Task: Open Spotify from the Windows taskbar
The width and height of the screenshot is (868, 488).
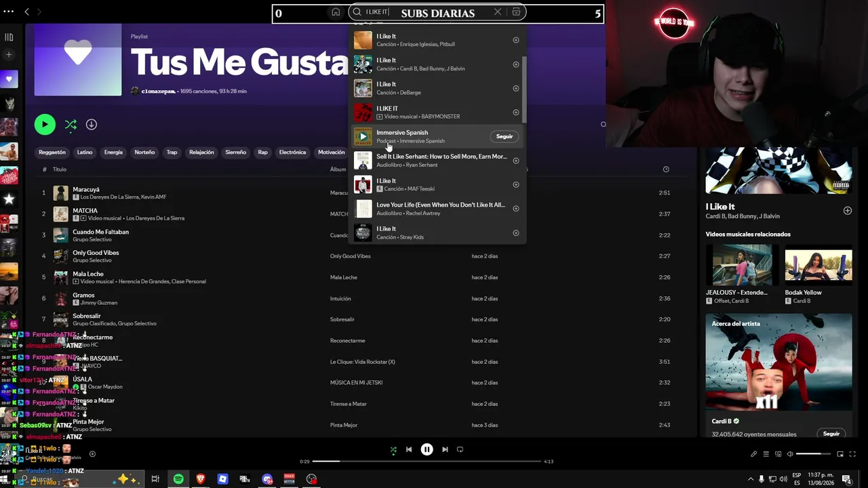Action: tap(178, 479)
